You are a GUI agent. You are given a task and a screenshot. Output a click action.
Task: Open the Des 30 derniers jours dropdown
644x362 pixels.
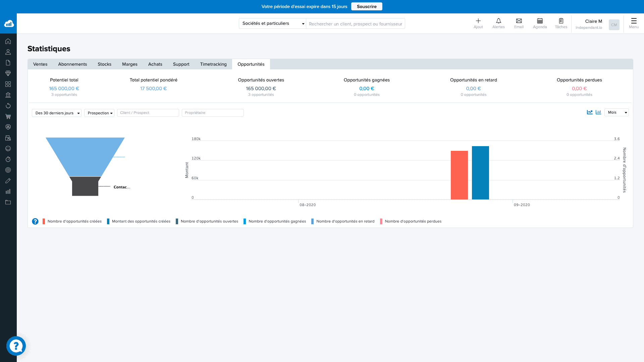click(x=57, y=113)
